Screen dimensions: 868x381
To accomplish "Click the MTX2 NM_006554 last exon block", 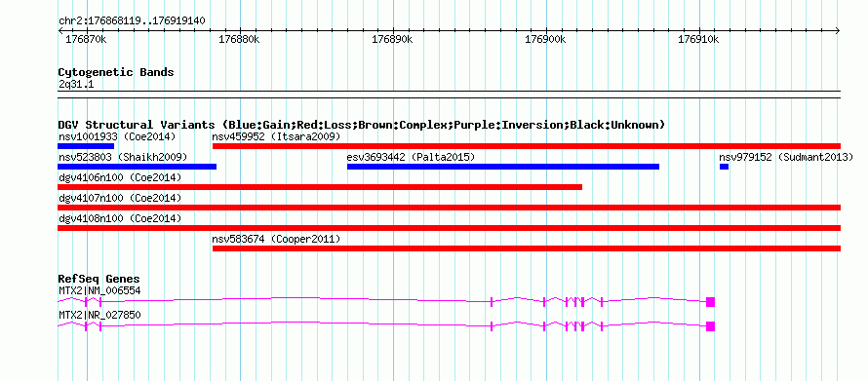I will [711, 302].
